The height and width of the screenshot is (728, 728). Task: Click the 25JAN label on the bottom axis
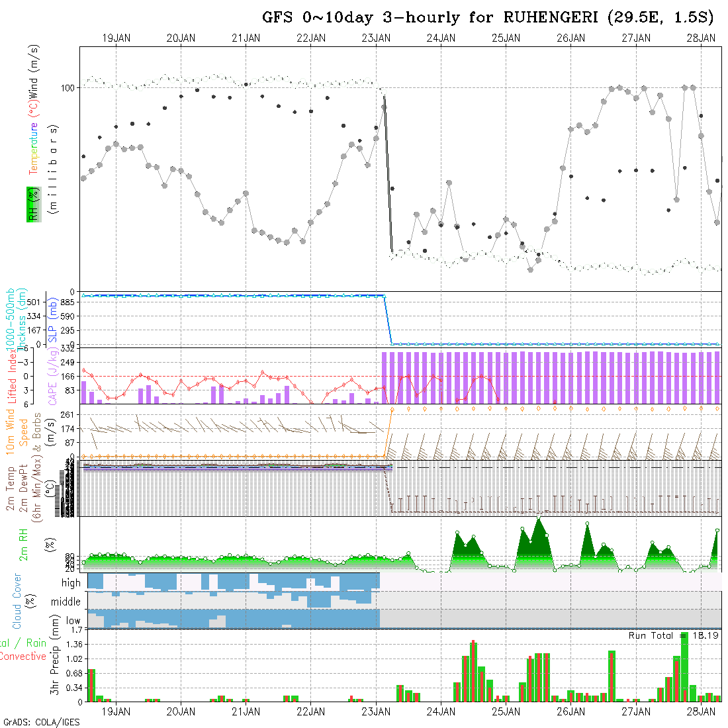(x=506, y=711)
